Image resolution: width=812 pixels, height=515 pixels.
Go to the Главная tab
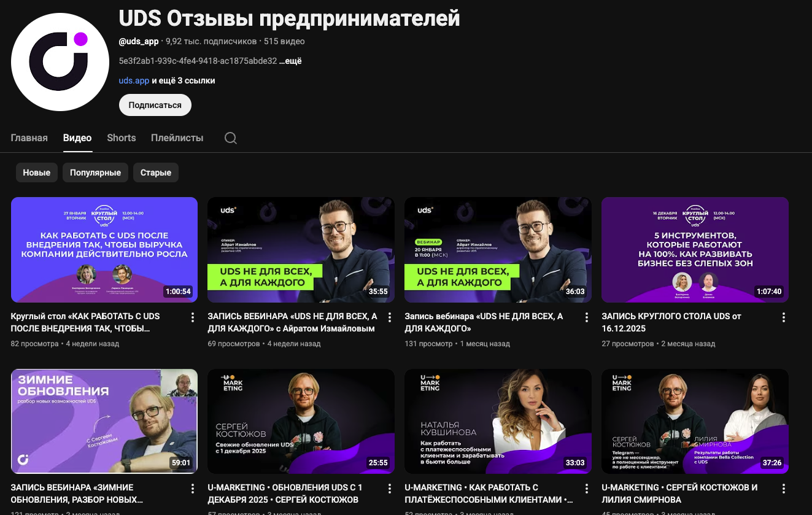tap(29, 138)
